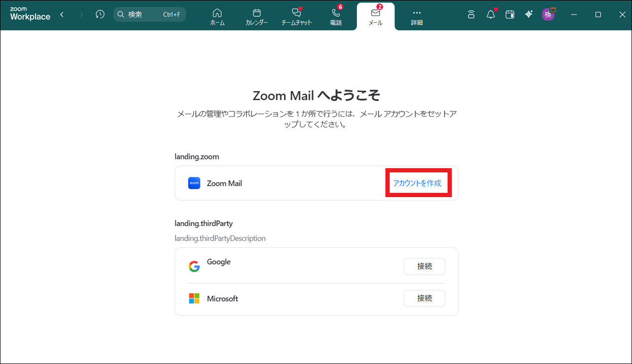The image size is (632, 364).
Task: Close the Zoom Workplace window
Action: pyautogui.click(x=622, y=14)
